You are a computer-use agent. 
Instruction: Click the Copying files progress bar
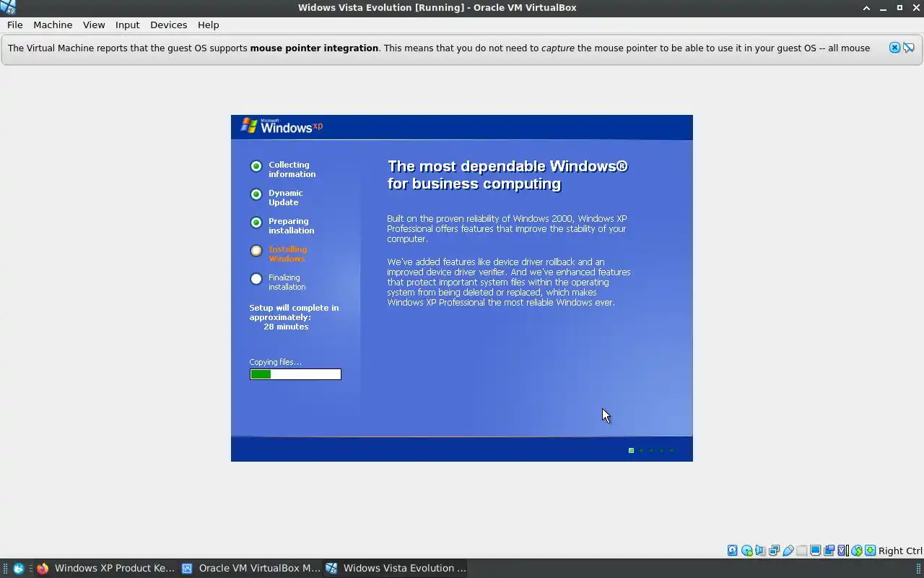coord(295,374)
